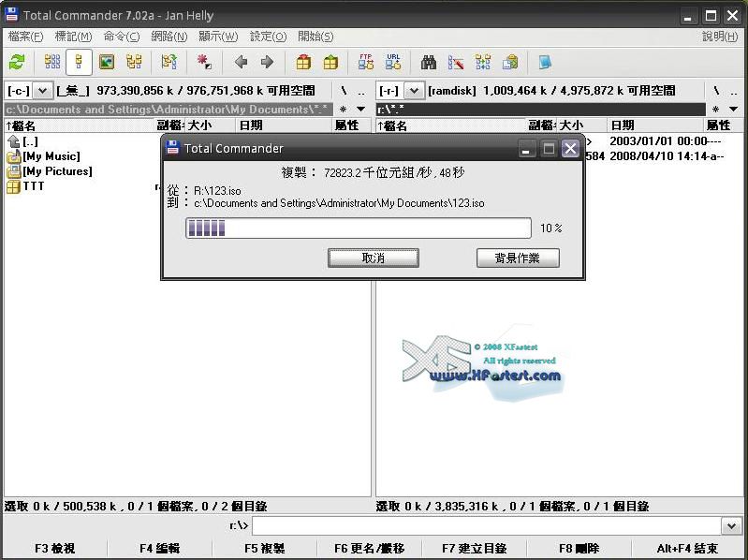
Task: Open the My Pictures folder entry
Action: 57,170
